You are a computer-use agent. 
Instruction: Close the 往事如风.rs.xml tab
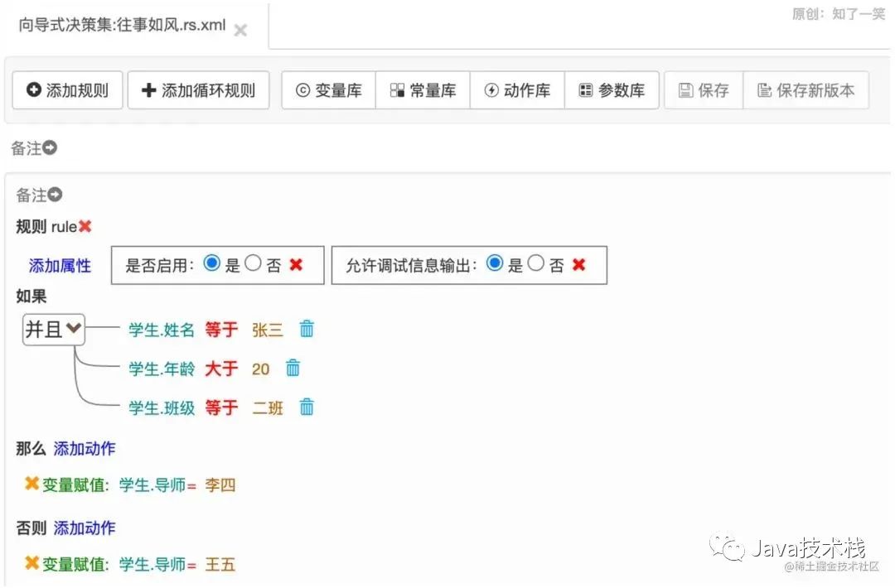(240, 30)
